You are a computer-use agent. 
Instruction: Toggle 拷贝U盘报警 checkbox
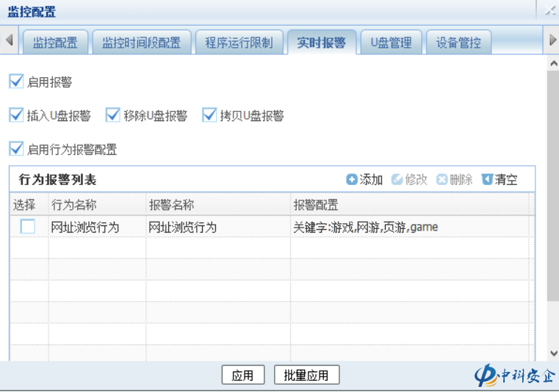coord(209,115)
